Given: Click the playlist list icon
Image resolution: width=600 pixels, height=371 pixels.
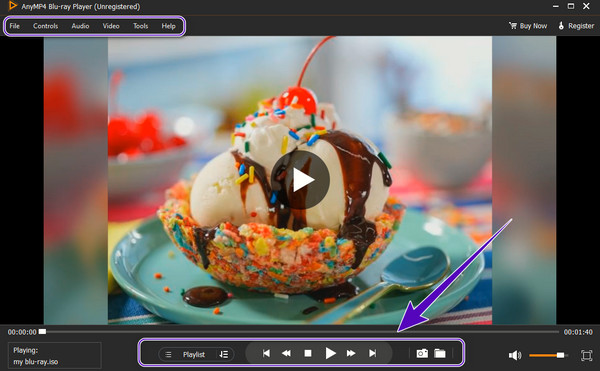Looking at the screenshot, I should pos(168,355).
